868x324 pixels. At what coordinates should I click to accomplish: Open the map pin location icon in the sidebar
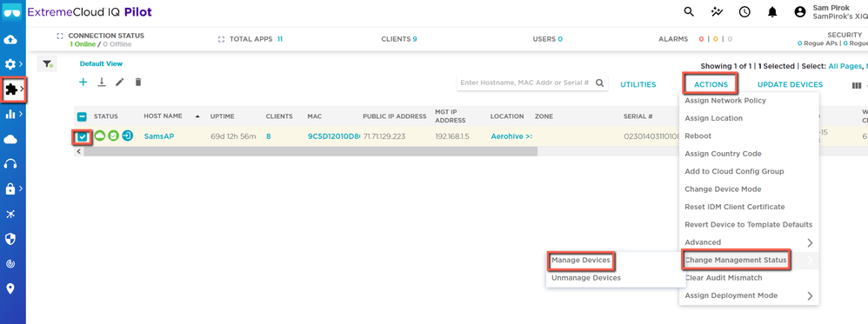10,288
